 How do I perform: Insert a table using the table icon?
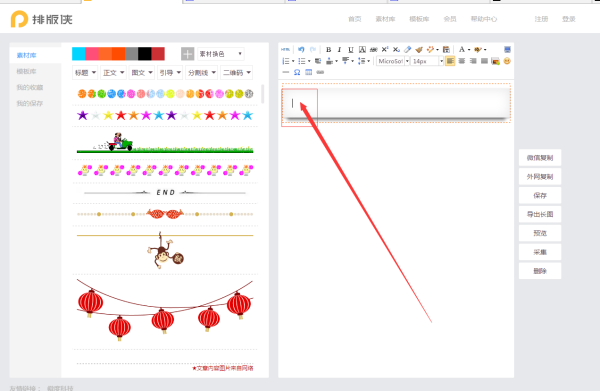[x=308, y=72]
